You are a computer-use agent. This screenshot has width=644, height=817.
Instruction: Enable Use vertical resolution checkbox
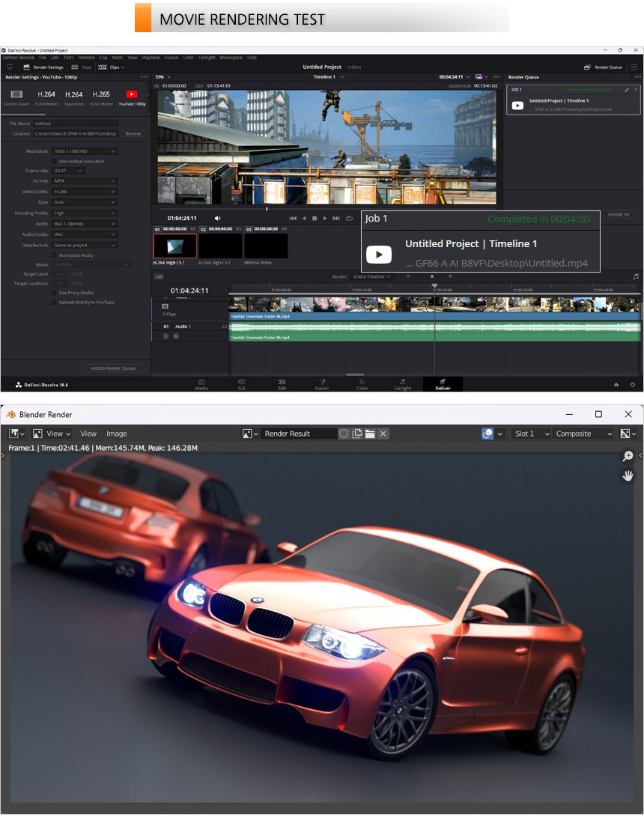pyautogui.click(x=54, y=162)
